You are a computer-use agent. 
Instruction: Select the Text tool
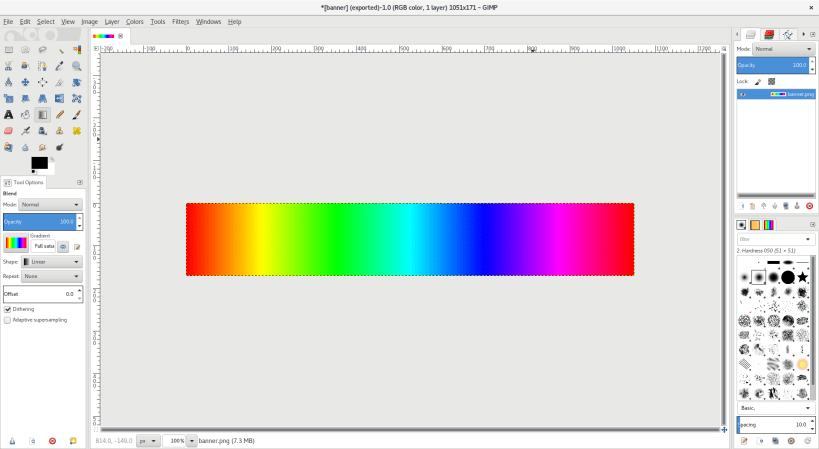click(x=8, y=115)
